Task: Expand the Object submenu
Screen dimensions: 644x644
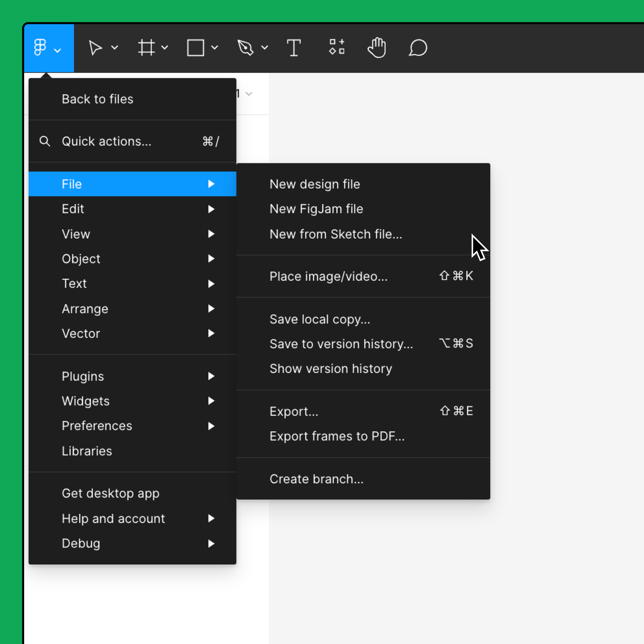Action: (132, 259)
